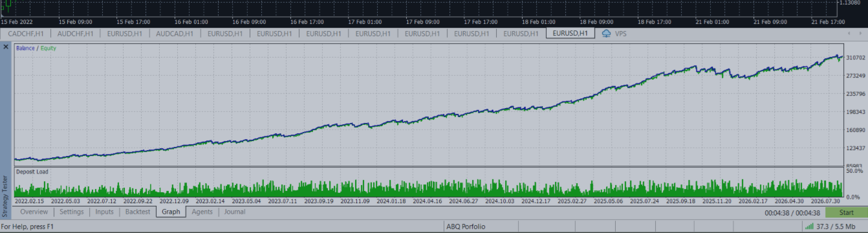Select the active EURUSD,H1 chart tab
This screenshot has width=868, height=233.
(x=570, y=33)
